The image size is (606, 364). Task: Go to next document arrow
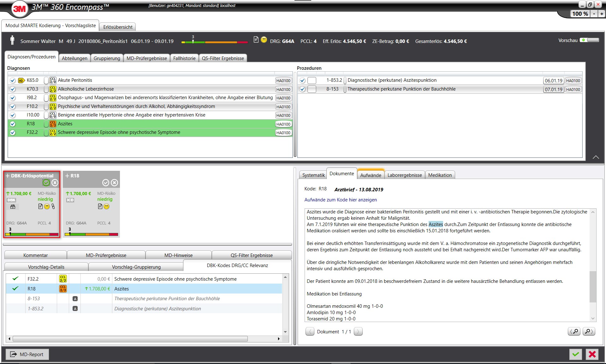tap(358, 331)
